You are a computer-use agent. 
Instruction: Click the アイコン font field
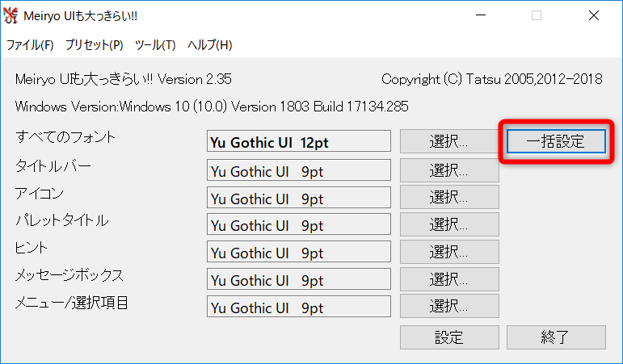pyautogui.click(x=298, y=198)
